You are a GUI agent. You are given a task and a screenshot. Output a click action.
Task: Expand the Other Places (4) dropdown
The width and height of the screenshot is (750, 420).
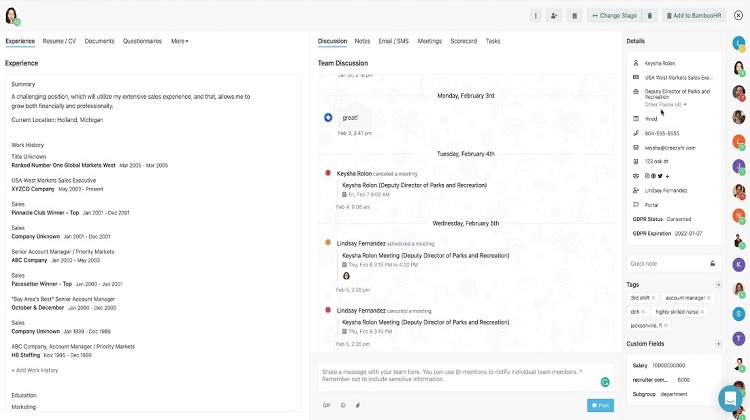(665, 104)
